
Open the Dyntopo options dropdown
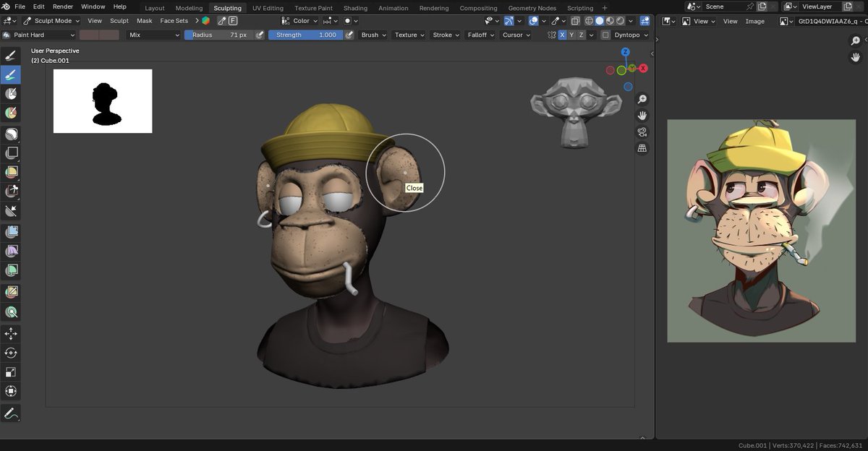tap(630, 35)
